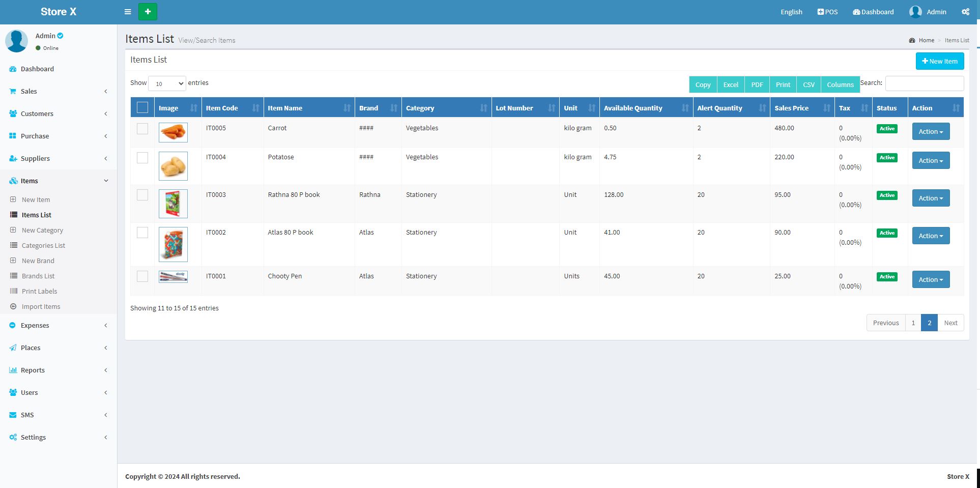980x488 pixels.
Task: Select the Chooty Pen row checkbox
Action: pyautogui.click(x=142, y=276)
